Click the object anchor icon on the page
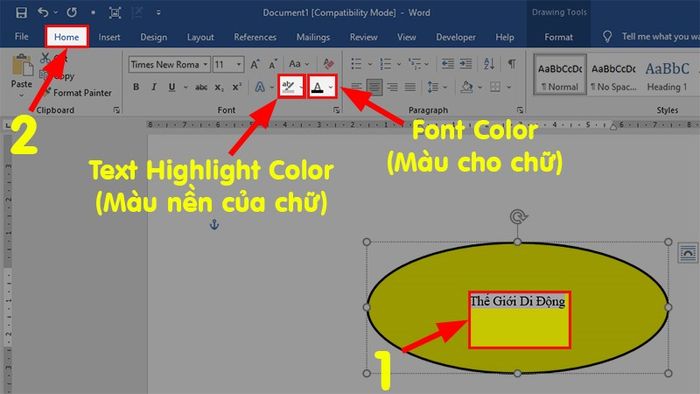Viewport: 700px width, 394px height. pyautogui.click(x=214, y=224)
